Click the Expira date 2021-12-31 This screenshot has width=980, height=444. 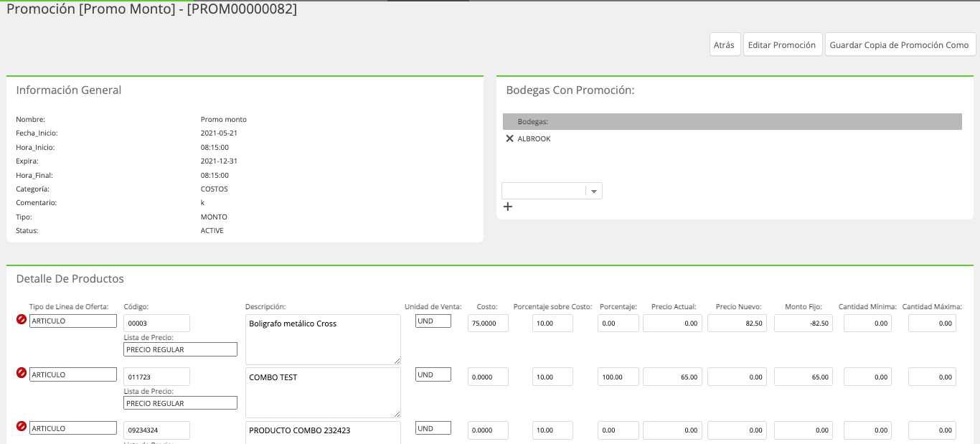tap(219, 161)
